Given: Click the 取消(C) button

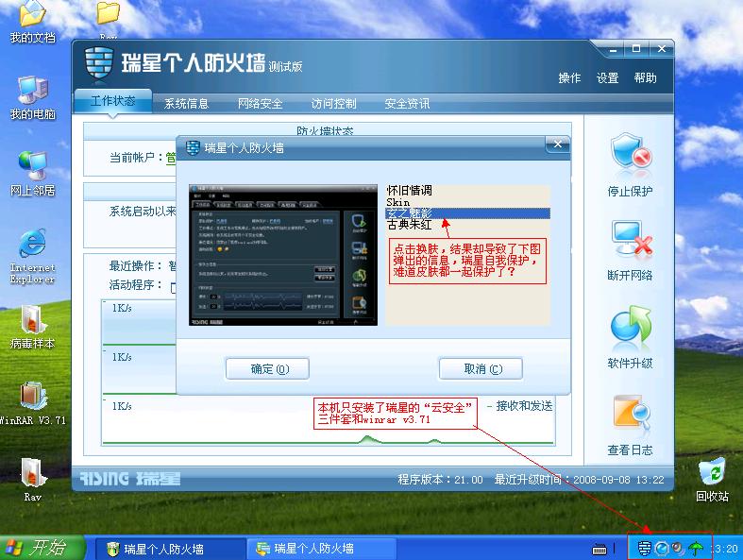Looking at the screenshot, I should pos(481,369).
